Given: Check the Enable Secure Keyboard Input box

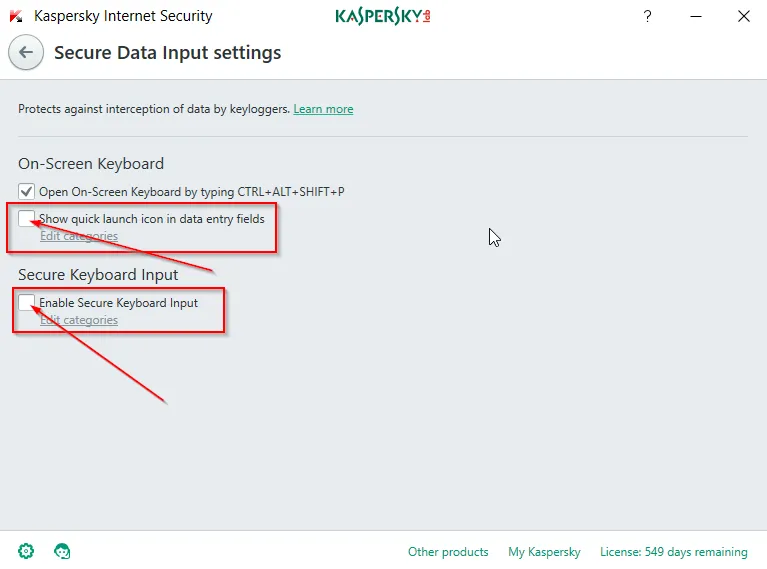Looking at the screenshot, I should click(x=26, y=302).
